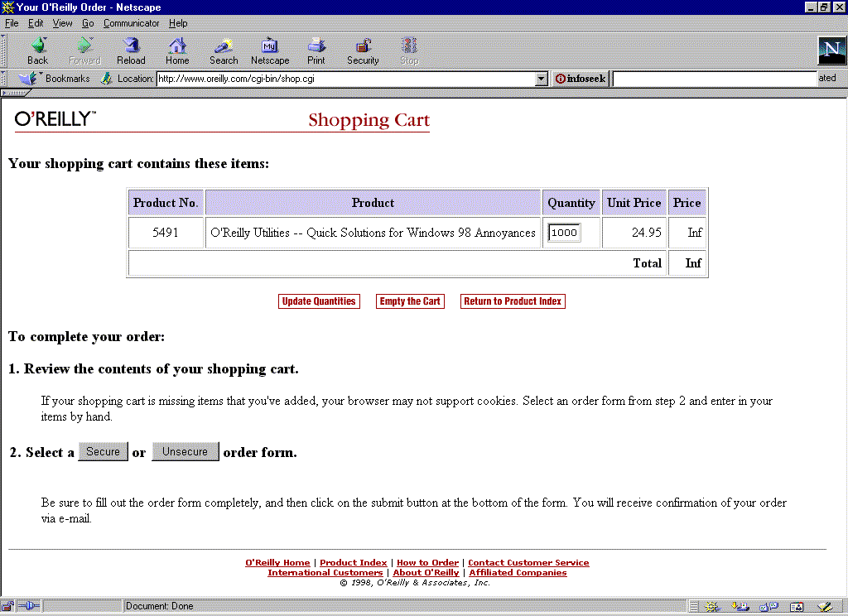Image resolution: width=848 pixels, height=616 pixels.
Task: Open the Help menu
Action: (x=178, y=23)
